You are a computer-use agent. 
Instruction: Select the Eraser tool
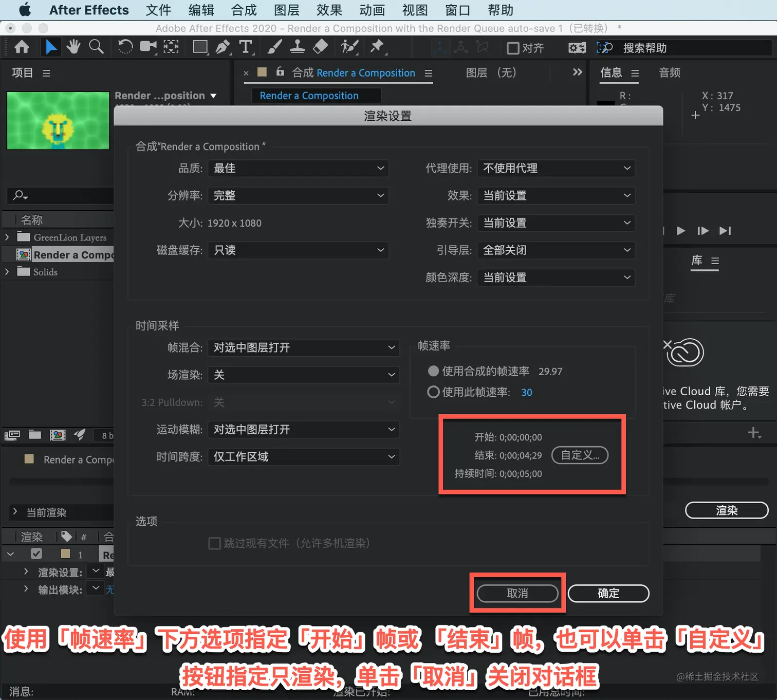tap(320, 47)
